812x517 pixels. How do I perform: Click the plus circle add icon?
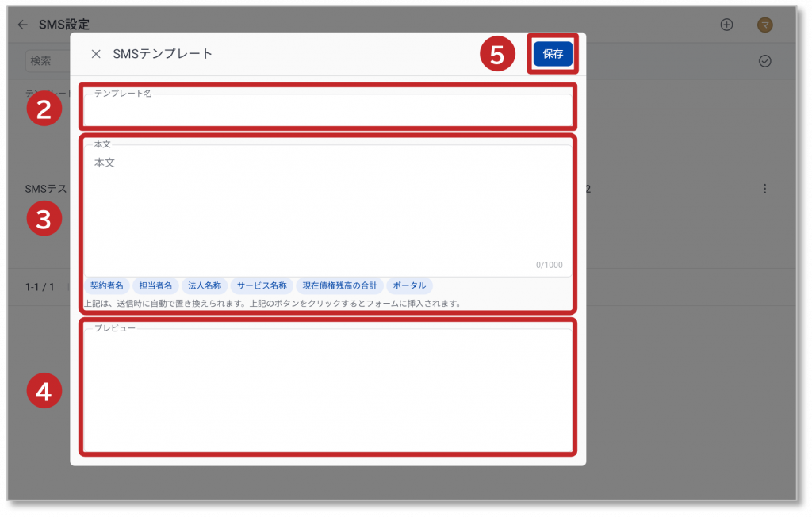click(x=726, y=25)
